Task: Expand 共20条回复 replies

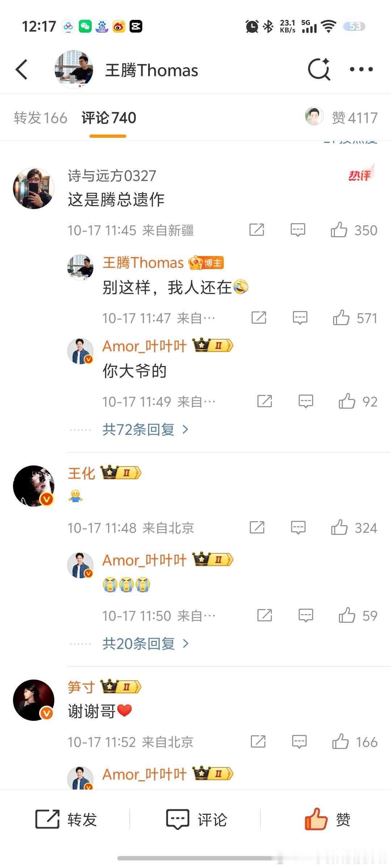Action: [x=146, y=644]
